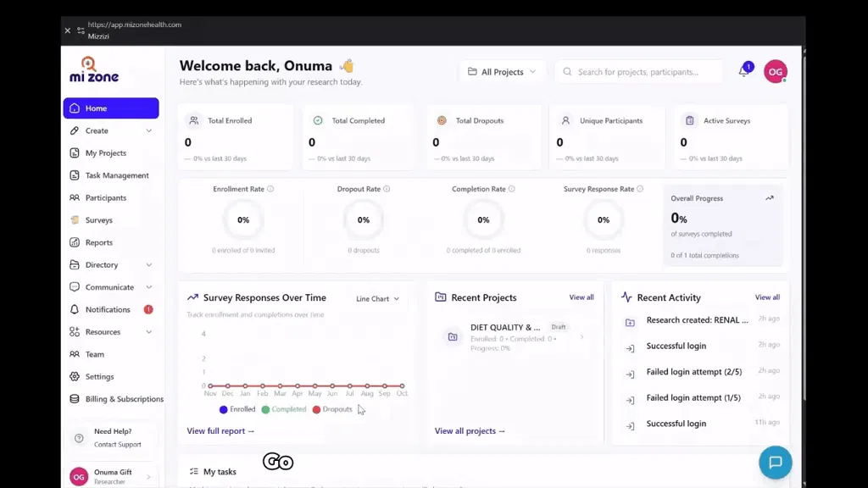Open the chat support bubble
Screen dimensions: 868x488
[x=775, y=462]
